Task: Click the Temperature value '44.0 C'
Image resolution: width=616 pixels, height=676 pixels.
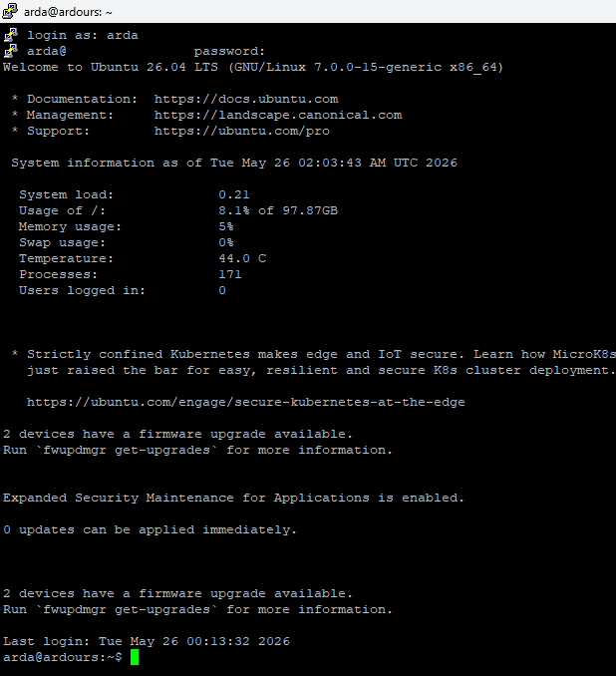Action: [242, 258]
